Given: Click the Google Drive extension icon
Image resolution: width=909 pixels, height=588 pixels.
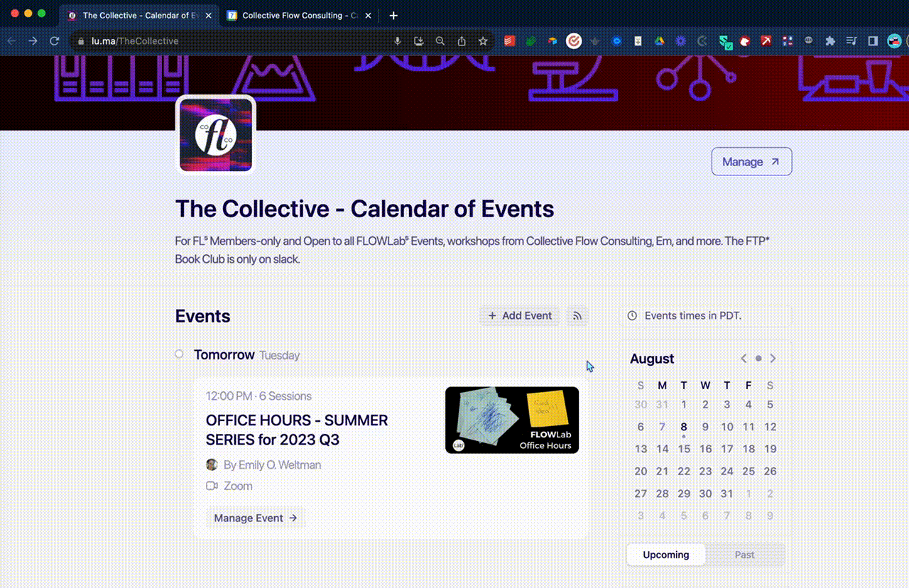Looking at the screenshot, I should 659,41.
